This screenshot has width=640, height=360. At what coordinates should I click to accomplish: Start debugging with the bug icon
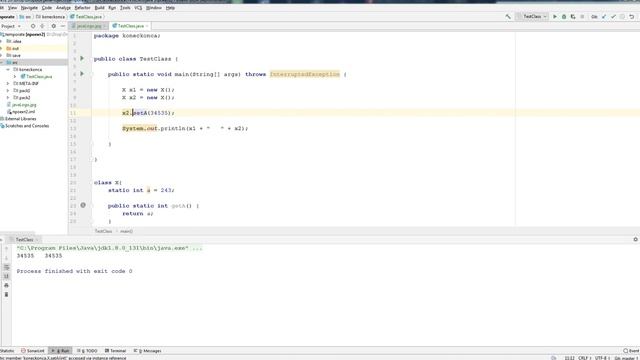tap(564, 17)
